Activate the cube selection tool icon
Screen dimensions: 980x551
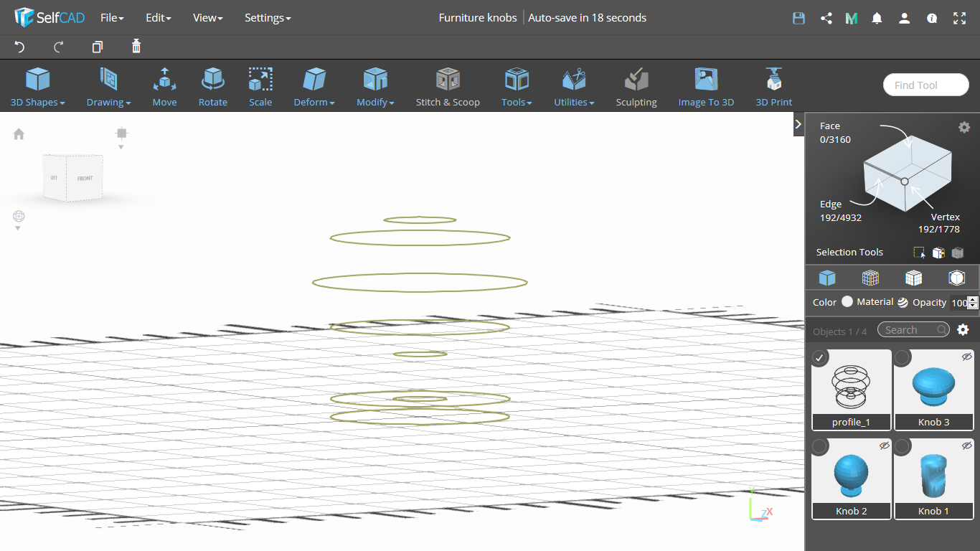(938, 253)
